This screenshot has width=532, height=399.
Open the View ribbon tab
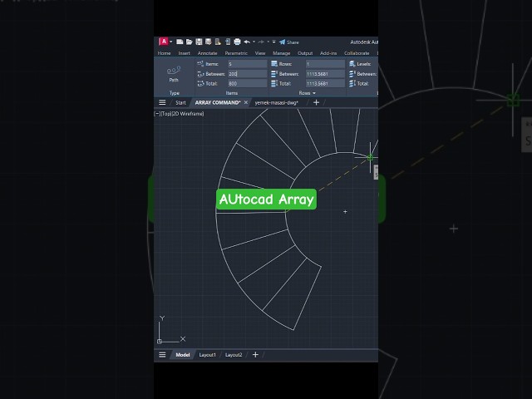(260, 53)
